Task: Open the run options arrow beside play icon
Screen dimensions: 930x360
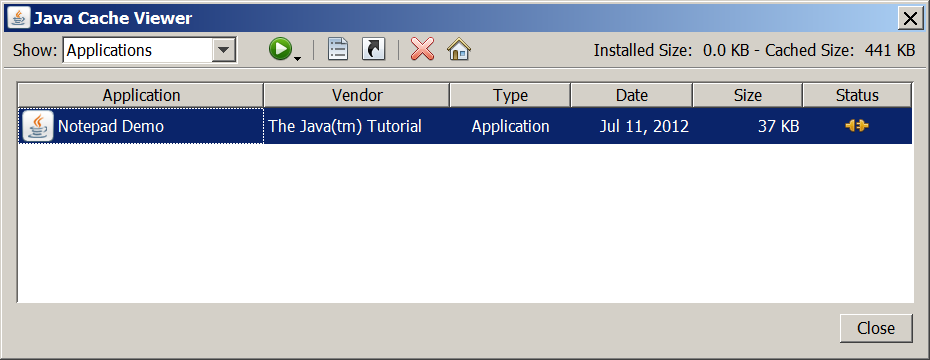Action: point(298,58)
